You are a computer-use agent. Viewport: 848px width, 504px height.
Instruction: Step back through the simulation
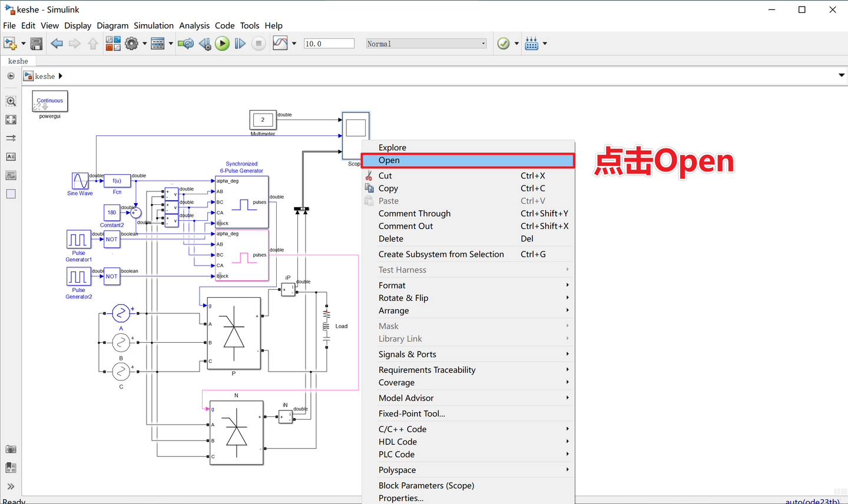click(205, 43)
